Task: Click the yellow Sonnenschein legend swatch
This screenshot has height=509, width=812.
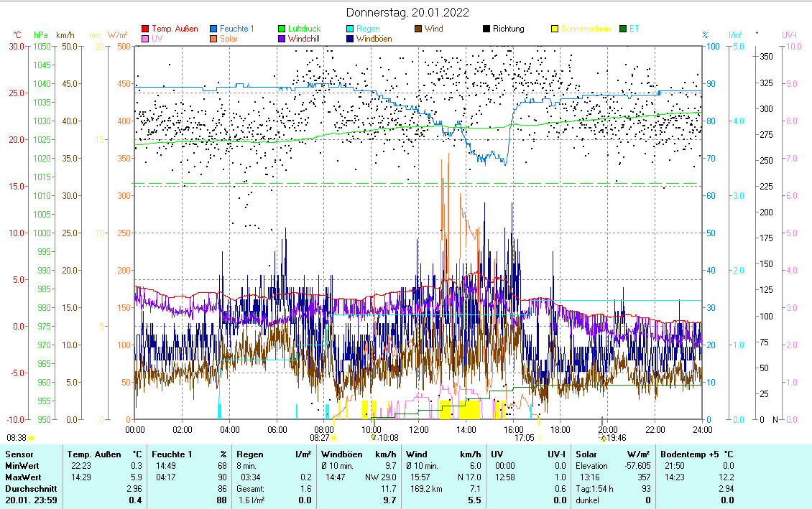Action: point(555,29)
